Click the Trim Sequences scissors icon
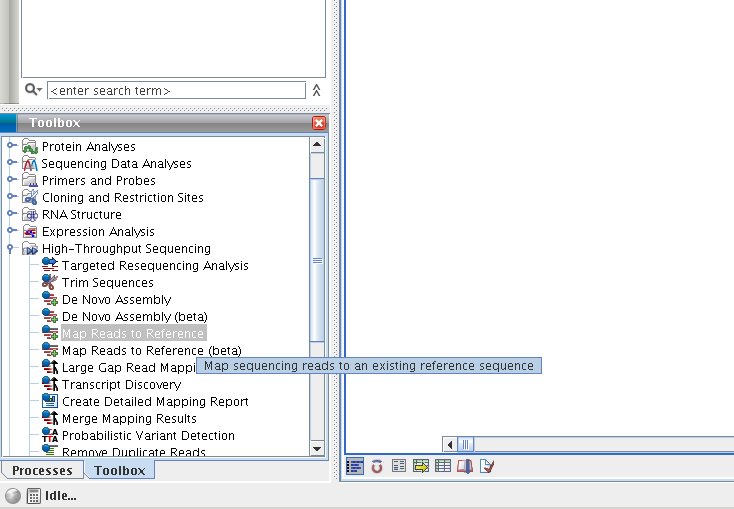734x509 pixels. pyautogui.click(x=50, y=282)
